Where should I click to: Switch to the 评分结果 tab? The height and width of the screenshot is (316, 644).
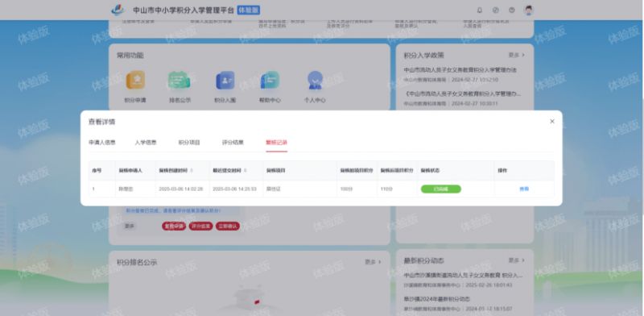[x=233, y=143]
